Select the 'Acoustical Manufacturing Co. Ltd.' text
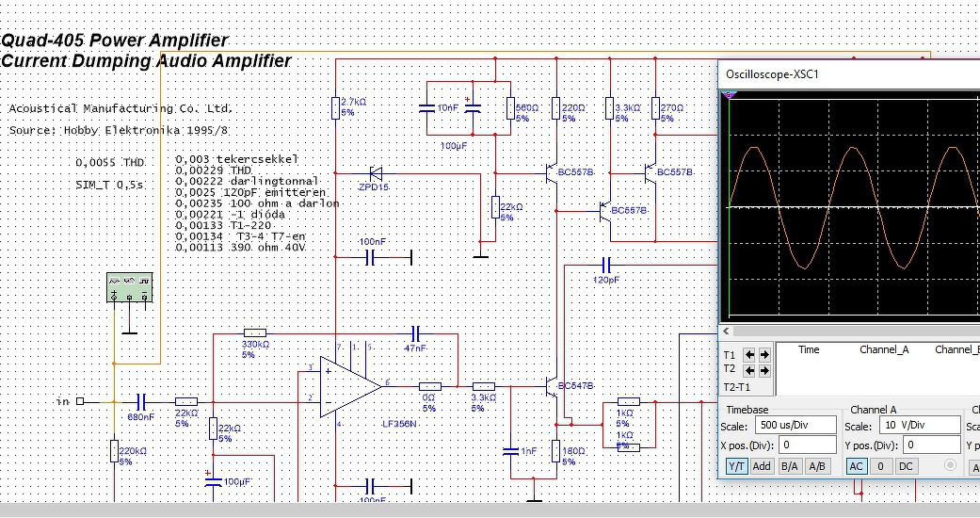Viewport: 980px width, 518px height. [x=120, y=109]
